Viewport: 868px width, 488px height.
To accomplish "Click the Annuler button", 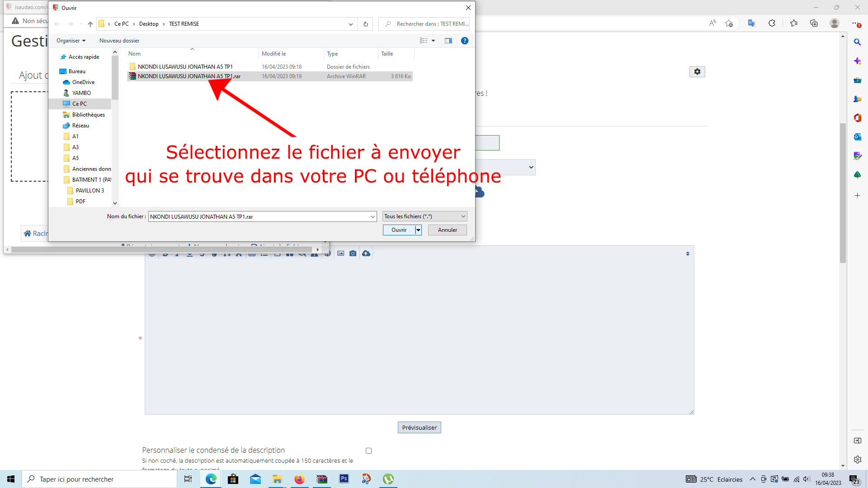I will (447, 230).
